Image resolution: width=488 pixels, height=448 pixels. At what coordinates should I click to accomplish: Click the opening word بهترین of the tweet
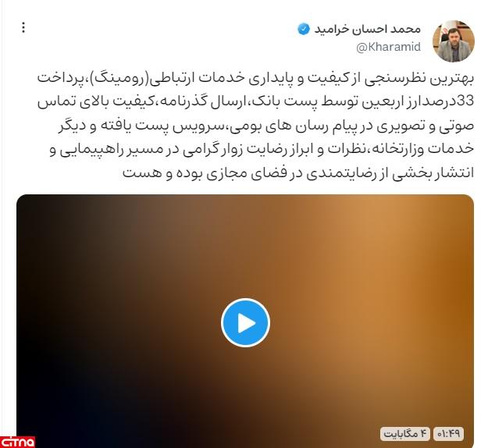(x=456, y=78)
